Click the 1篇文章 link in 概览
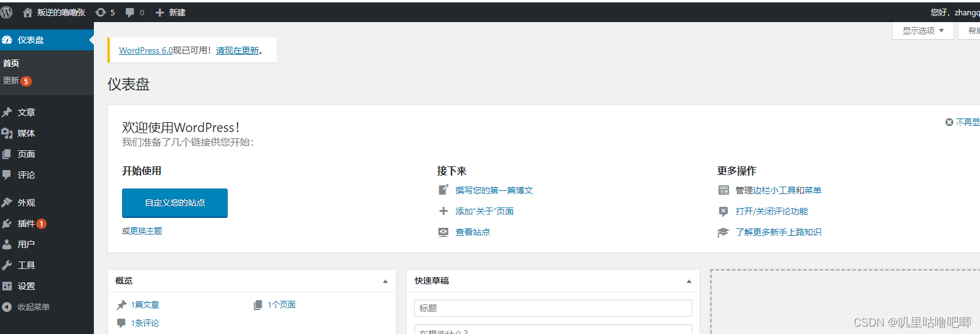 [x=145, y=305]
